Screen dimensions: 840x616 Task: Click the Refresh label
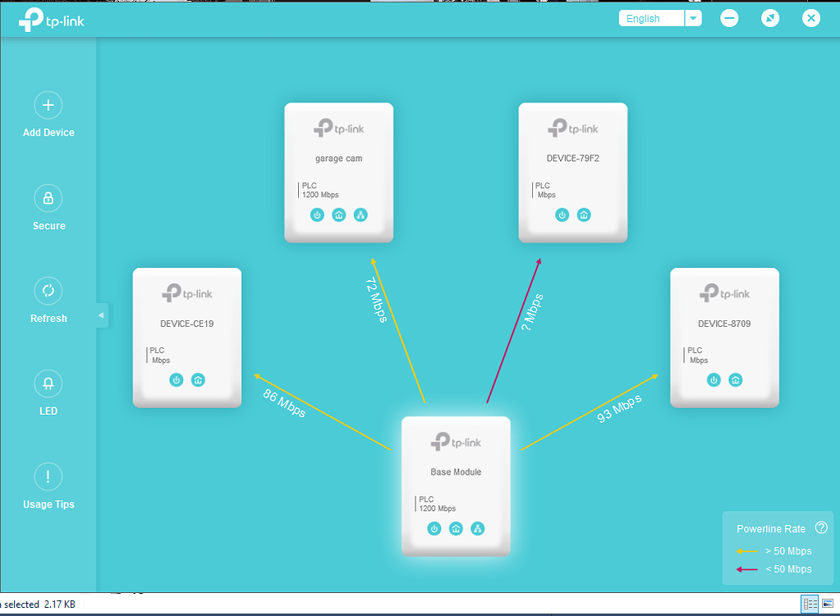coord(48,318)
